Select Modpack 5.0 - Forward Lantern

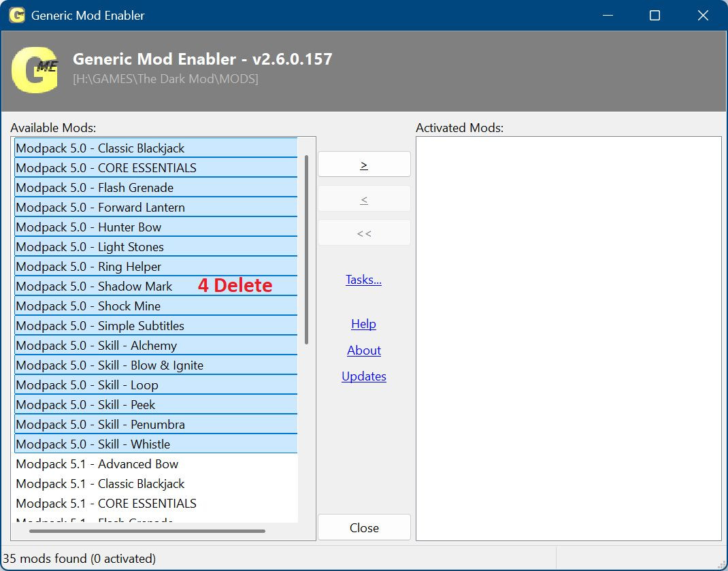pyautogui.click(x=156, y=207)
